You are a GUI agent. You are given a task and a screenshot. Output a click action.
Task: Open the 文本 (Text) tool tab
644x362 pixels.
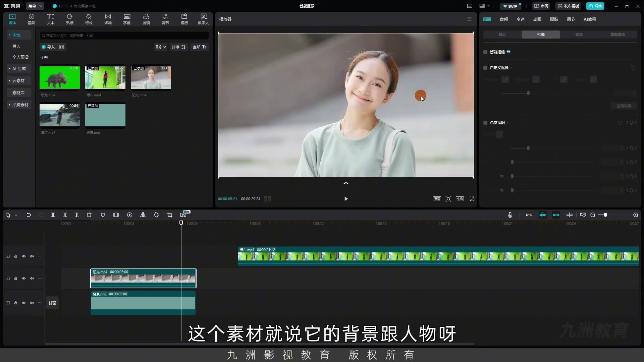[x=50, y=19]
